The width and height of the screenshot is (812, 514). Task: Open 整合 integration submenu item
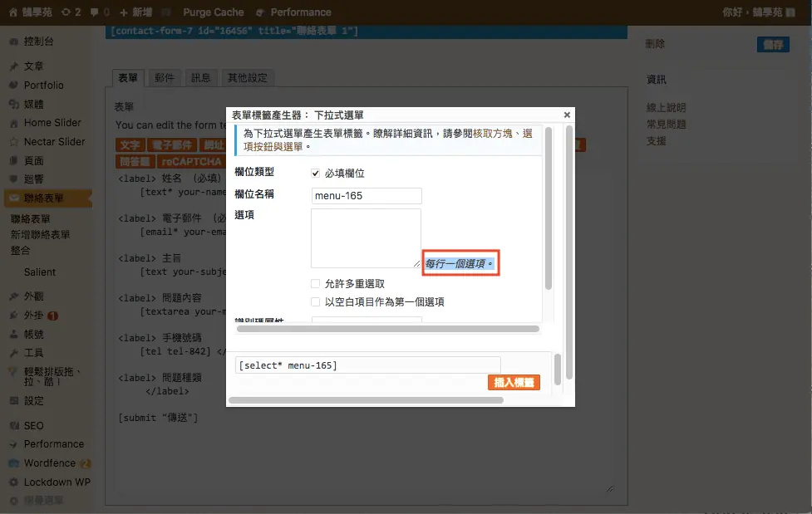point(20,251)
